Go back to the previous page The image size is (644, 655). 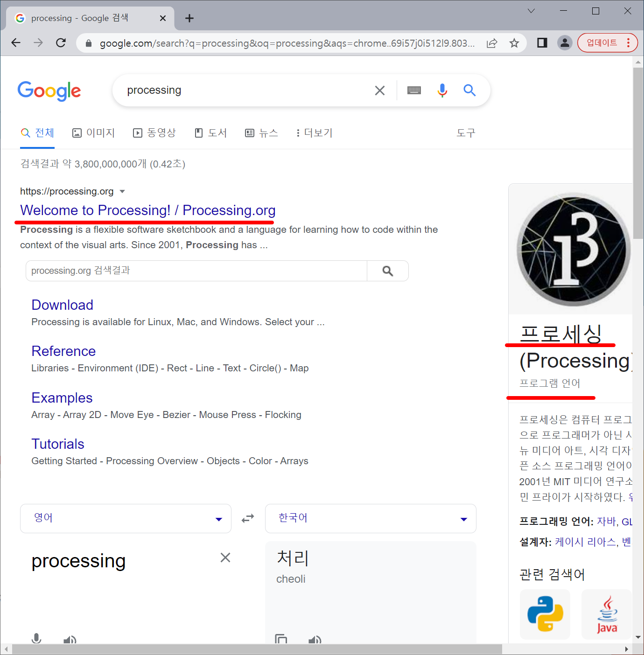click(16, 43)
